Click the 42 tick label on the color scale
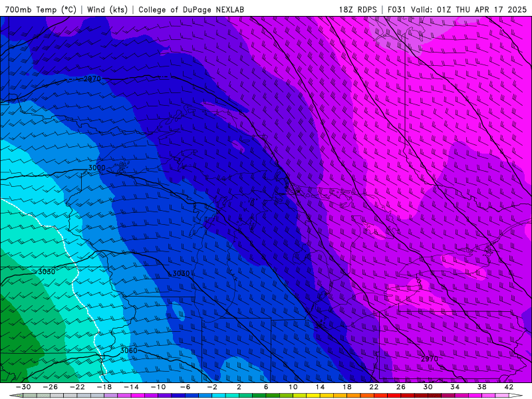Screen dimensions: 532x399 [509, 387]
